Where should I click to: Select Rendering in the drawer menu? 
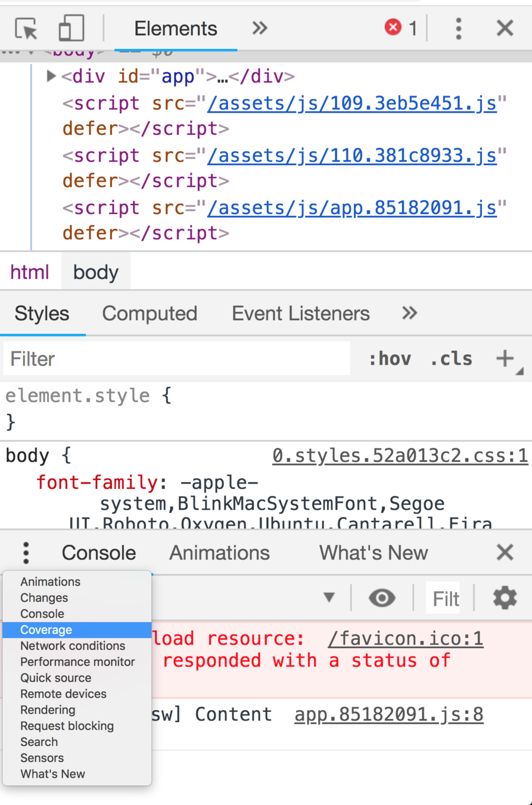pos(77,710)
